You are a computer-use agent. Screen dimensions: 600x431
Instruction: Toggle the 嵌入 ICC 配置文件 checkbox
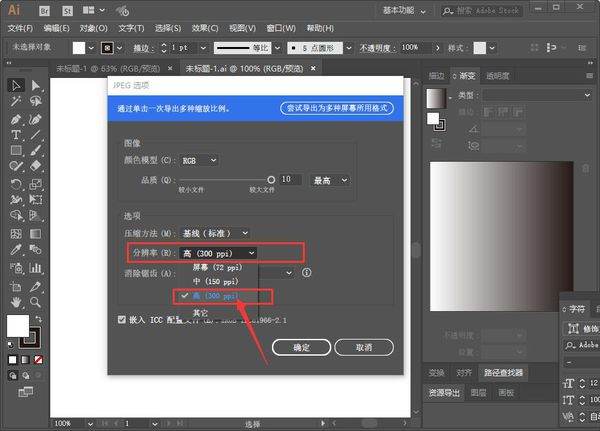pos(122,321)
